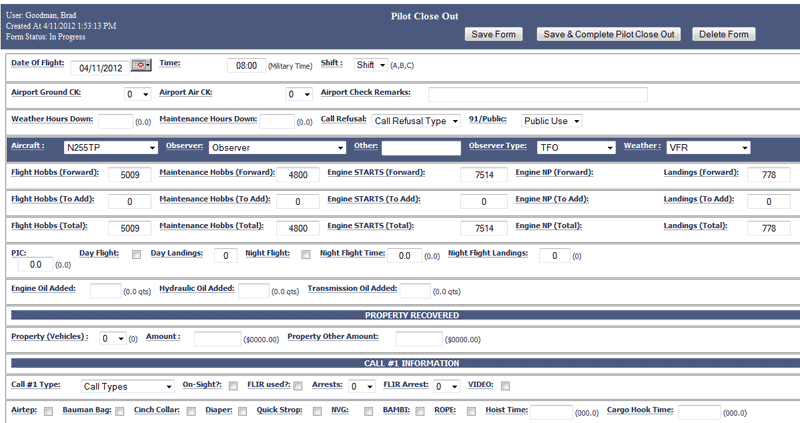Check the Airtep checkbox
Screen dimensions: 800x423
click(x=48, y=411)
